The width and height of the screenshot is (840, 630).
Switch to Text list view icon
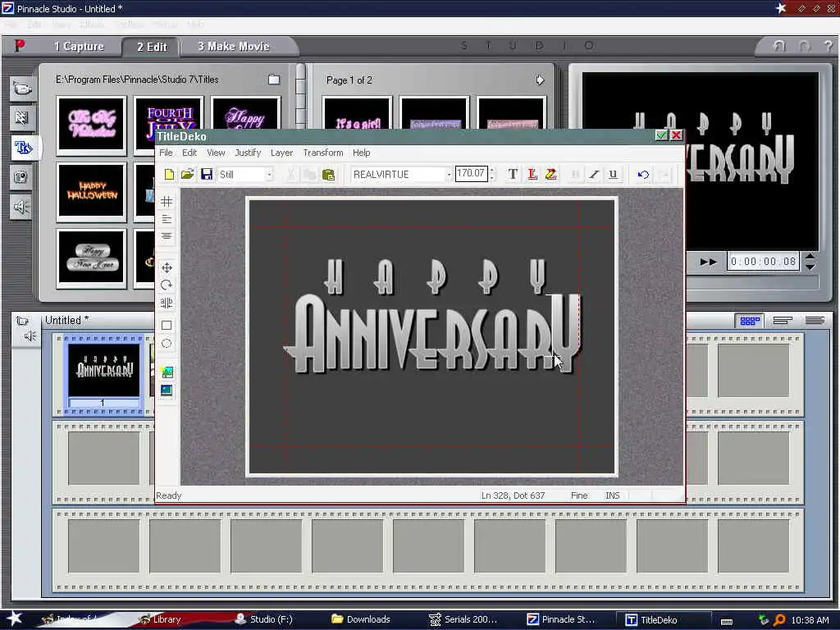[x=815, y=321]
